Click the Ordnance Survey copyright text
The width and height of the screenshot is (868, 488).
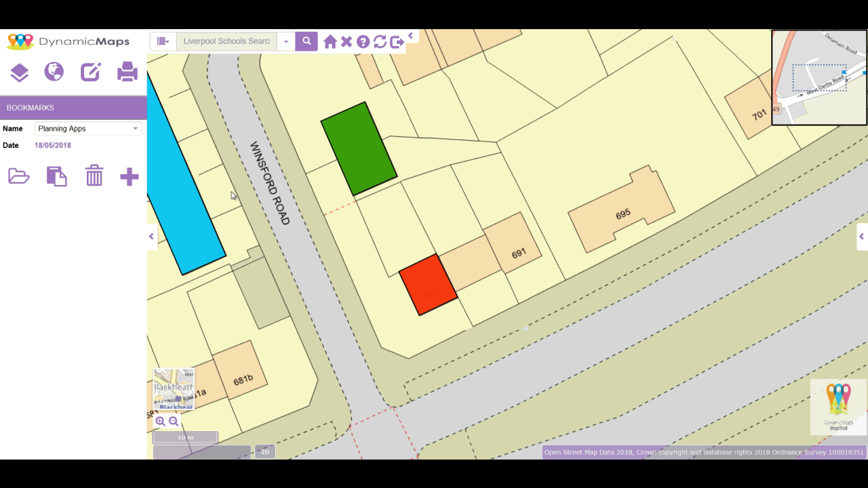(x=704, y=452)
